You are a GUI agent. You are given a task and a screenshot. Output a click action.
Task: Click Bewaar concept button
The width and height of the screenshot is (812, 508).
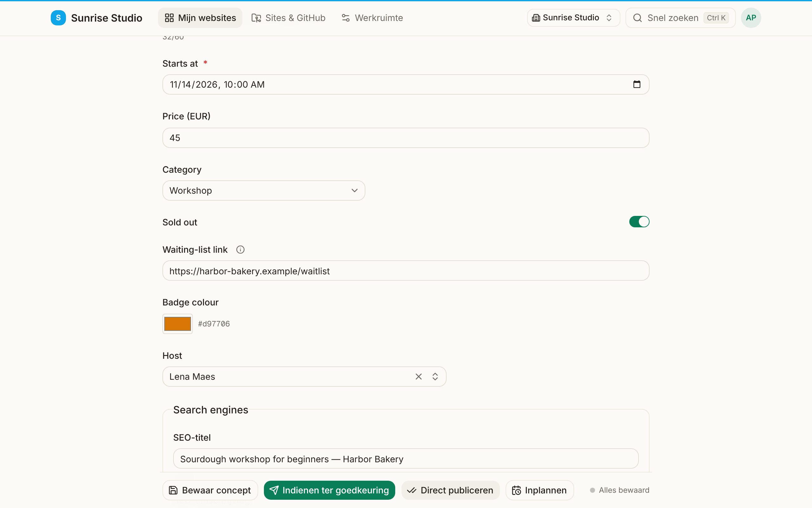(x=210, y=490)
